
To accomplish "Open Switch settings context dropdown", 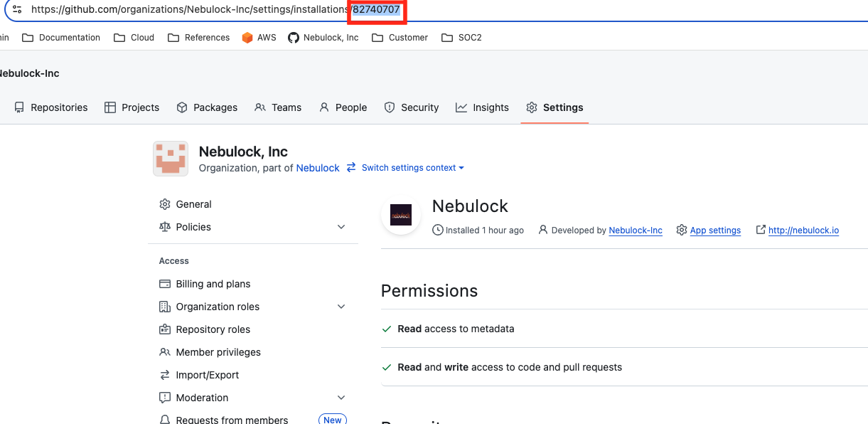I will [405, 168].
